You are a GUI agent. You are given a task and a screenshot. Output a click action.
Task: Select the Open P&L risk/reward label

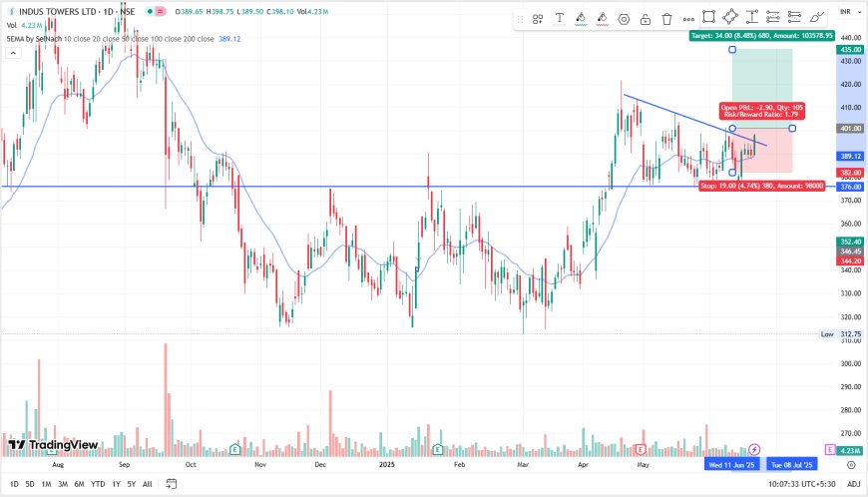click(x=761, y=111)
